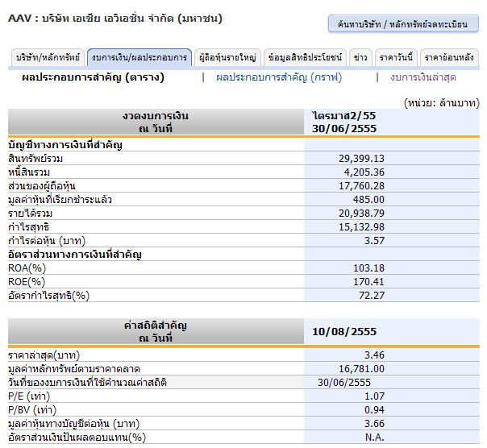
Task: Click the ค่าสถิติสำคัญ ณ วันที่ header
Action: (x=156, y=331)
